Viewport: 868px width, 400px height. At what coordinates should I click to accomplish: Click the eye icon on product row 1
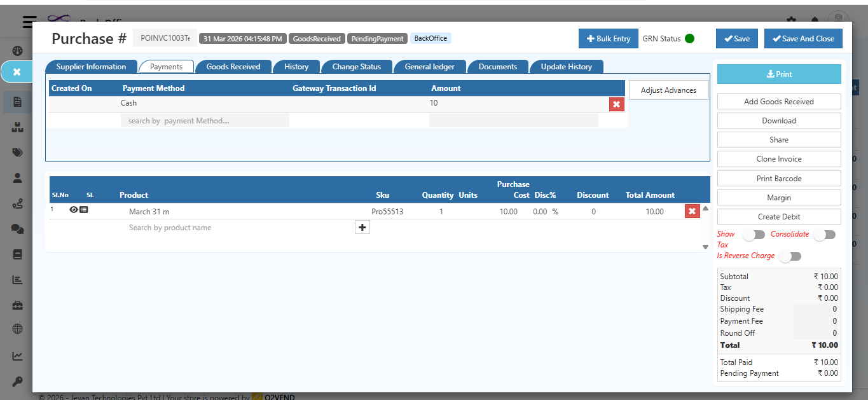(74, 210)
